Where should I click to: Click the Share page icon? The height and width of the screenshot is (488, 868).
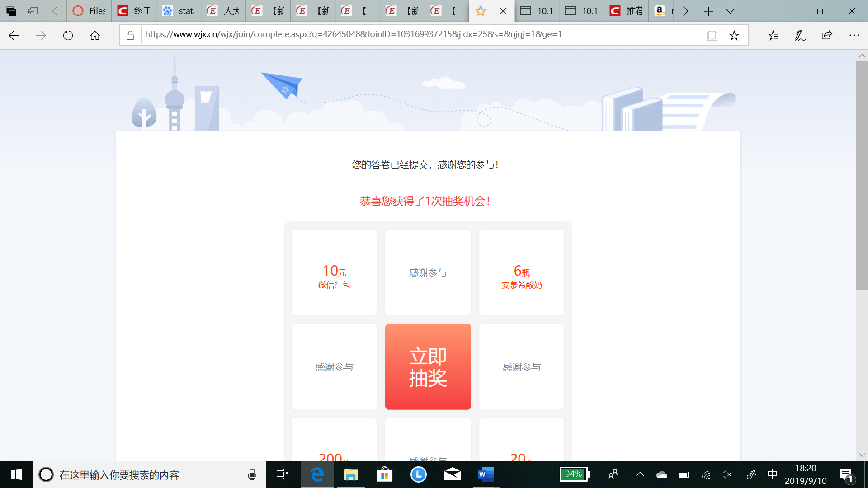point(827,35)
